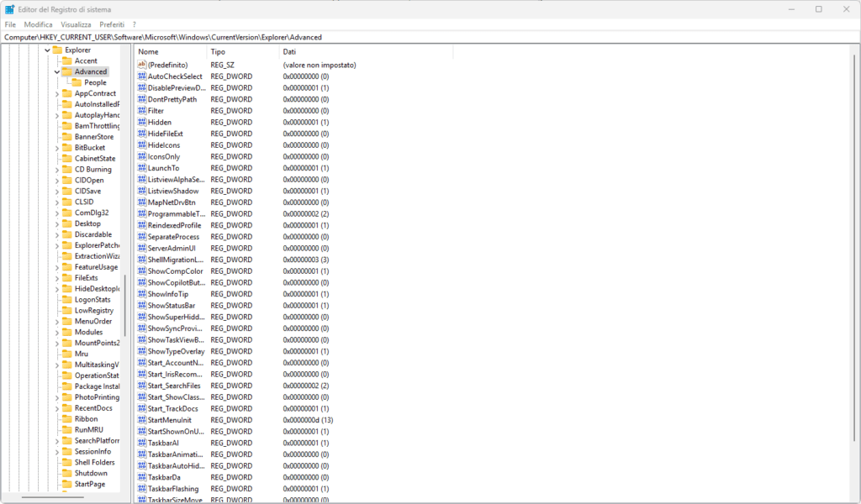This screenshot has height=504, width=861.
Task: Click the DWORD icon beside LaunchTo
Action: (x=141, y=168)
